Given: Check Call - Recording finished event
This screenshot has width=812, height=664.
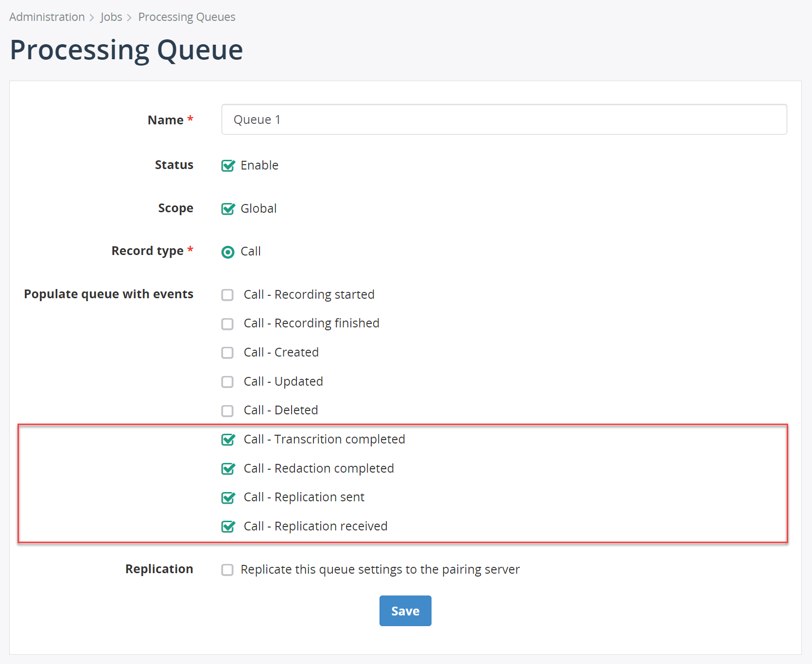Looking at the screenshot, I should click(227, 324).
